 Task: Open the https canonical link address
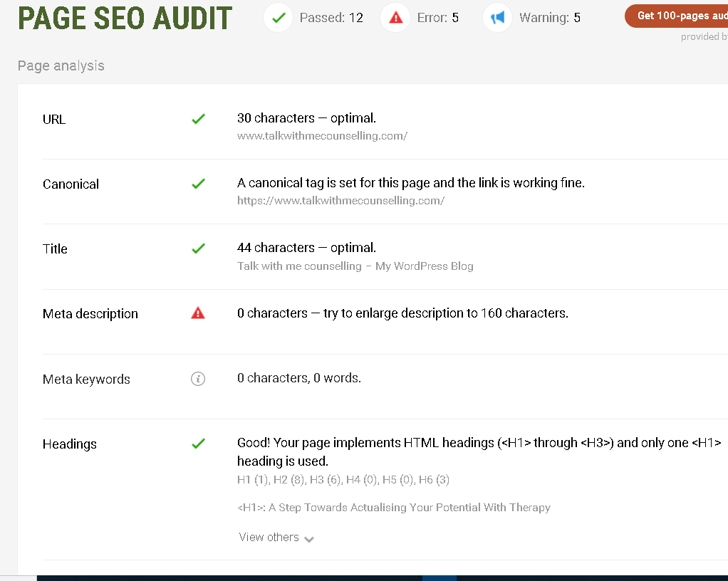(340, 201)
